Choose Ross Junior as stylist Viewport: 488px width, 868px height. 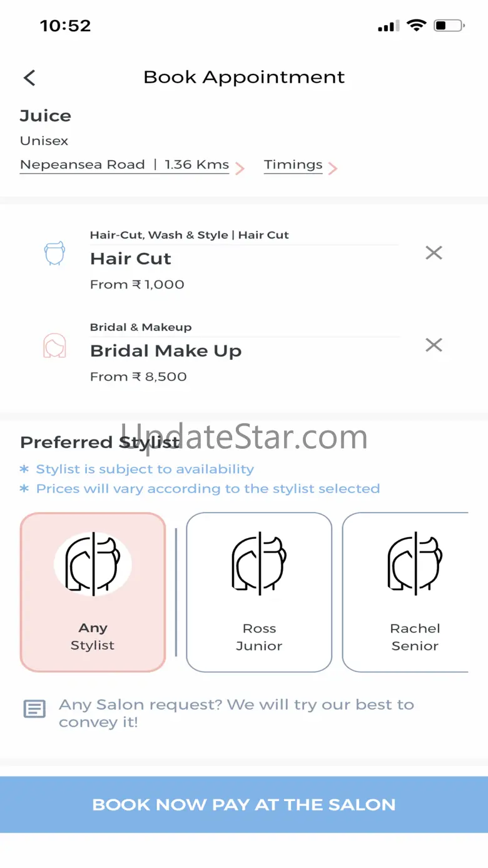[259, 592]
